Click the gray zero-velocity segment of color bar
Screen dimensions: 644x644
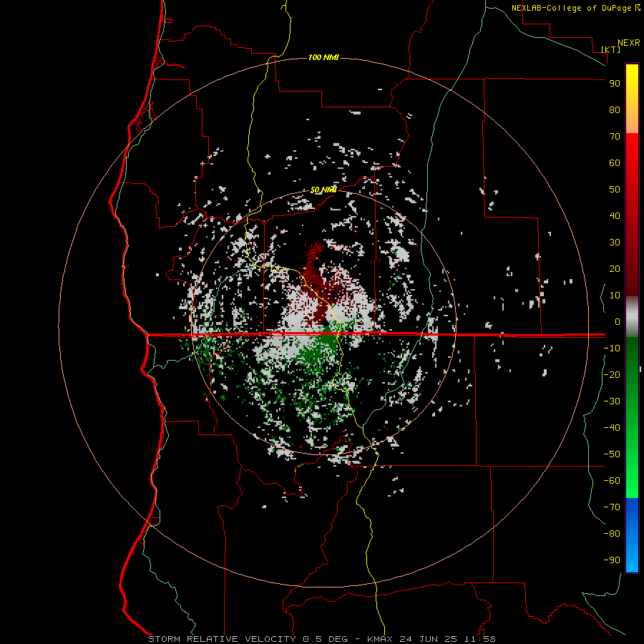(632, 317)
